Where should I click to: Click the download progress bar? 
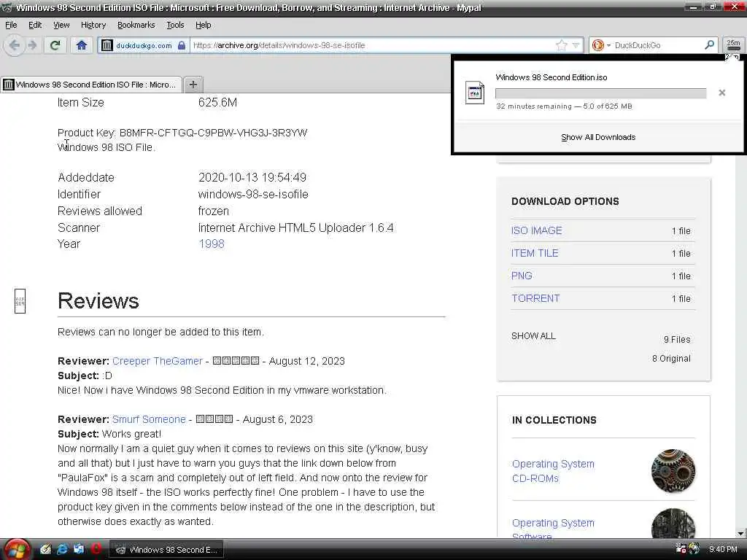pos(601,93)
